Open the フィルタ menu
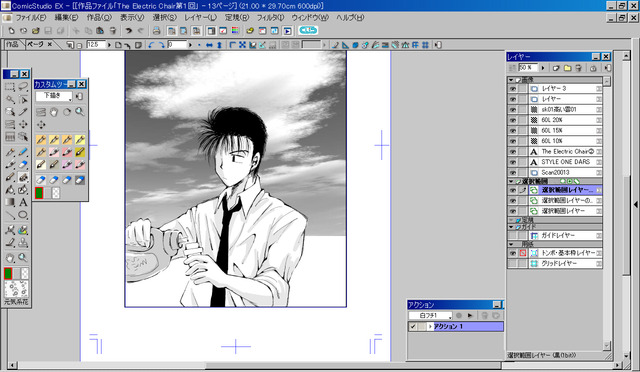640x372 pixels. (x=270, y=18)
